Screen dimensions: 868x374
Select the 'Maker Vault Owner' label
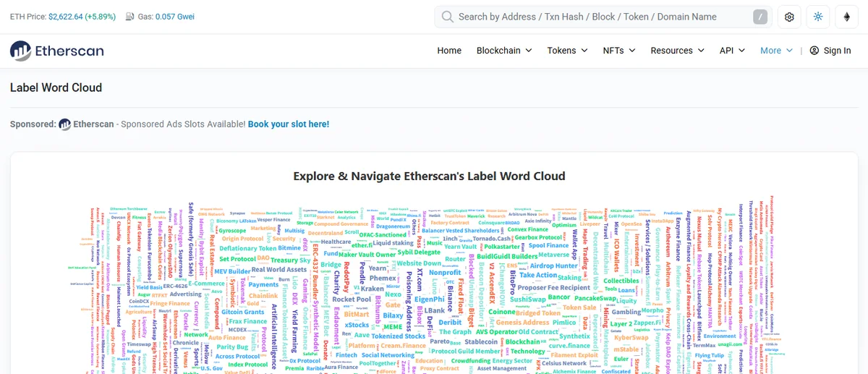pyautogui.click(x=367, y=255)
